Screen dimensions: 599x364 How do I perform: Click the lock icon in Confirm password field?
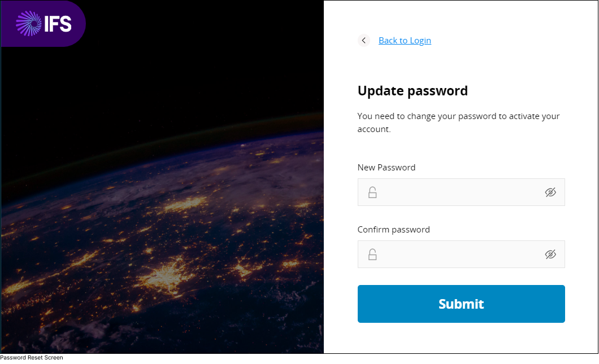pyautogui.click(x=372, y=255)
